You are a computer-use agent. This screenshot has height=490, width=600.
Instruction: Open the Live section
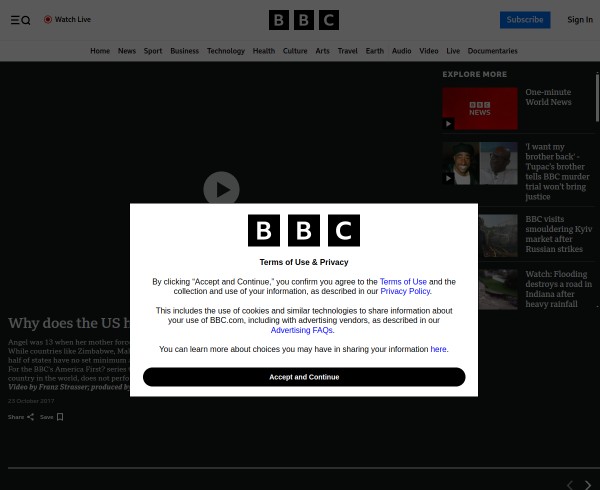453,51
